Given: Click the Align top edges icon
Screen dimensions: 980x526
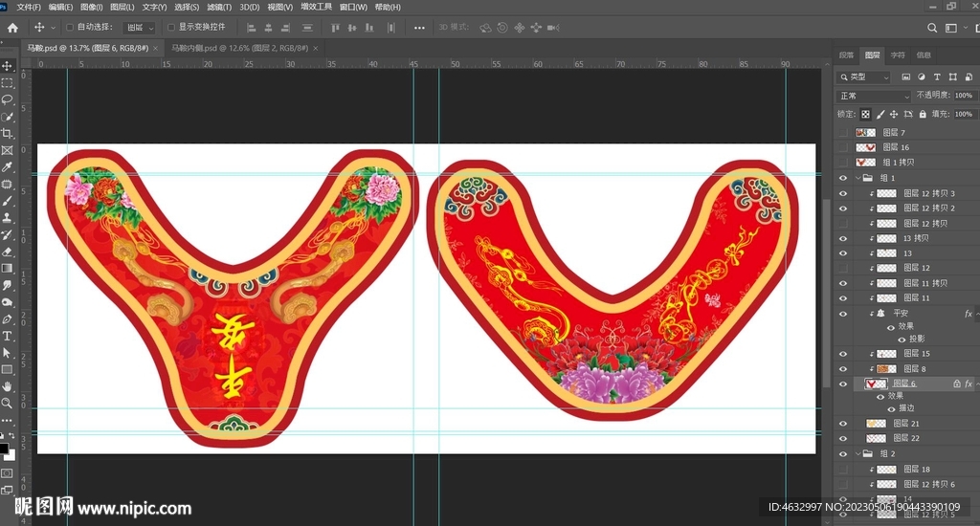Looking at the screenshot, I should click(335, 28).
